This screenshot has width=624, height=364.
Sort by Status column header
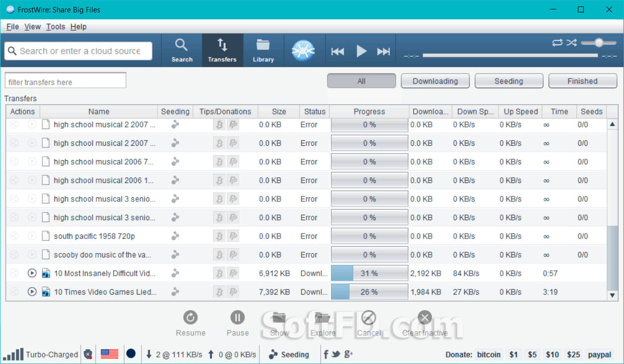[315, 112]
